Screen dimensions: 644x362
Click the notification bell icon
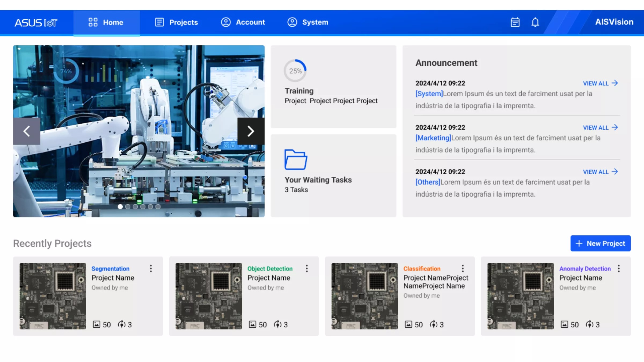click(535, 22)
